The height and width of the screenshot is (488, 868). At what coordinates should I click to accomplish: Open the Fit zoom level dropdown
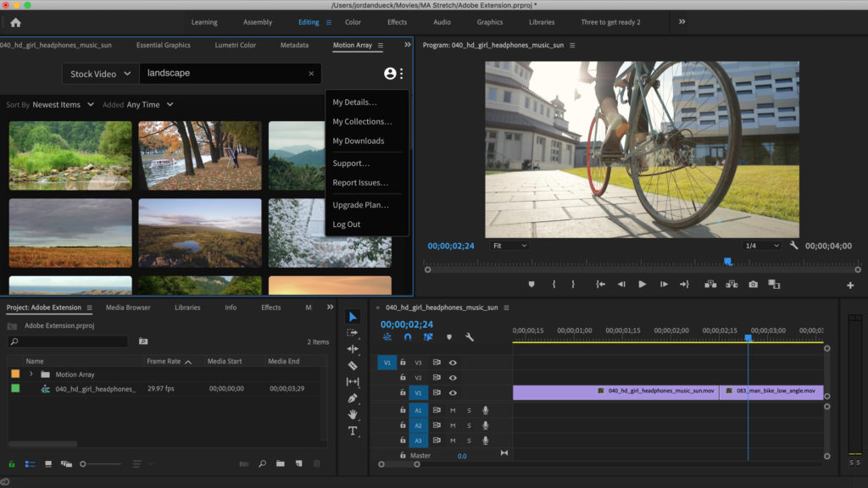pyautogui.click(x=509, y=246)
